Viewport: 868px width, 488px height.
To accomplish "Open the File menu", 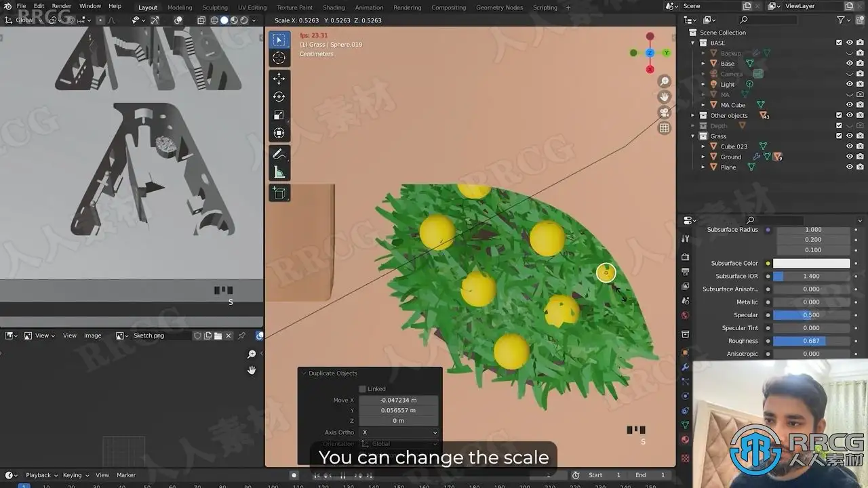I will (x=21, y=6).
